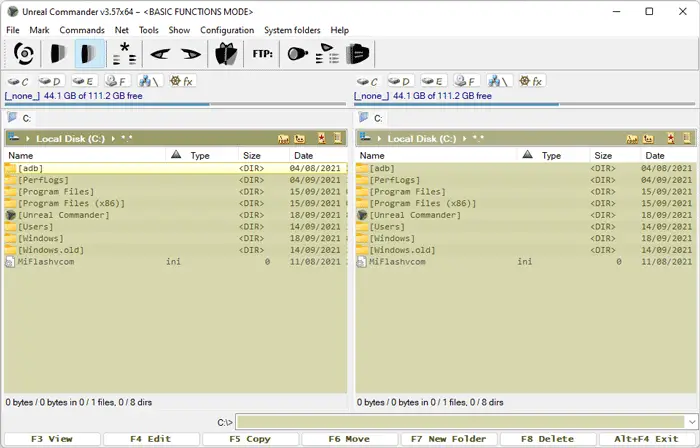Select drive C in right panel
The image size is (700, 448).
coord(367,81)
